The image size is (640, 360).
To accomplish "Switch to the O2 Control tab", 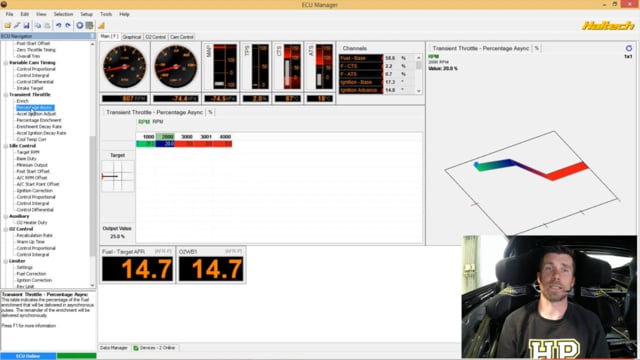I will point(156,37).
